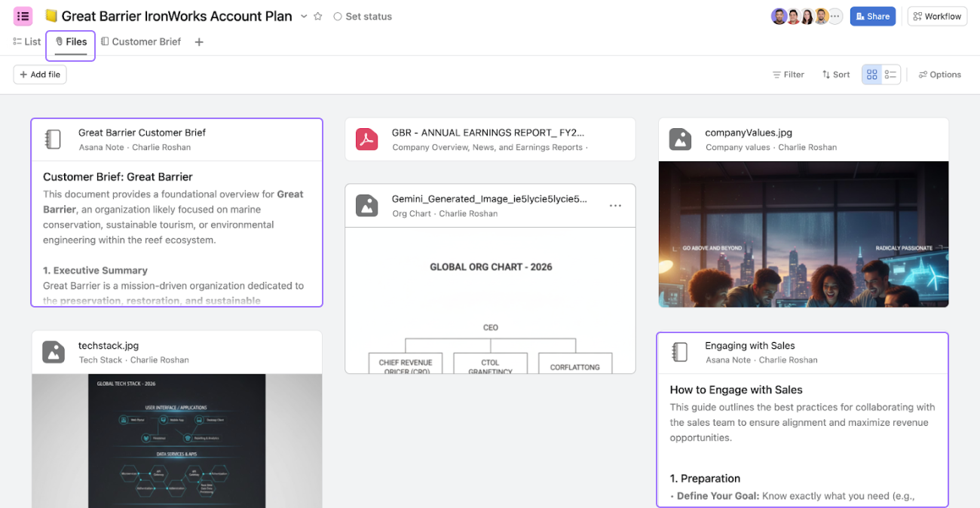
Task: Open the PDF icon for GBR earnings report
Action: pyautogui.click(x=366, y=139)
